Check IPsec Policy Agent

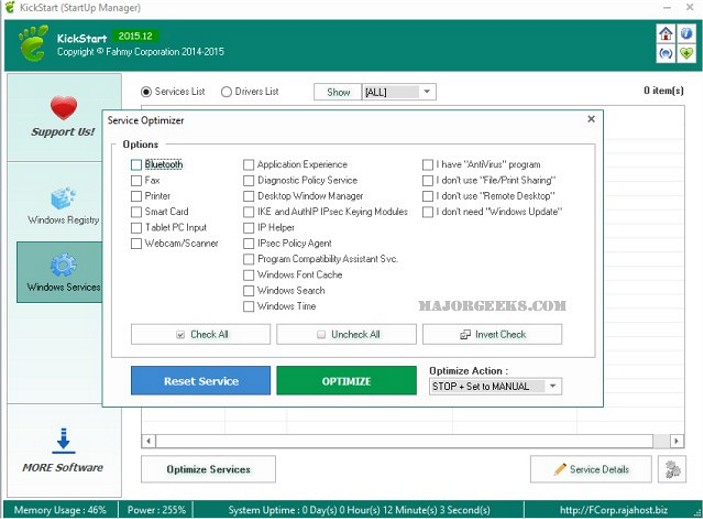[x=248, y=243]
